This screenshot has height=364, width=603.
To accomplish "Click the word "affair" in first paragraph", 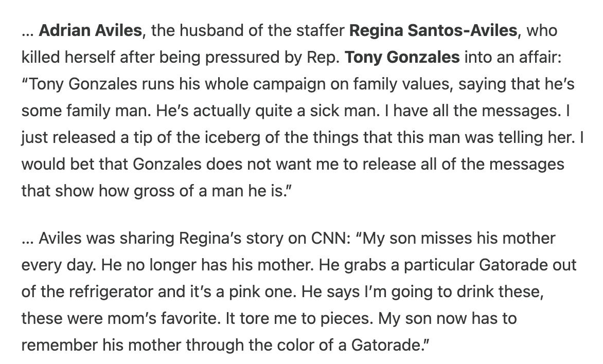I will tap(537, 57).
